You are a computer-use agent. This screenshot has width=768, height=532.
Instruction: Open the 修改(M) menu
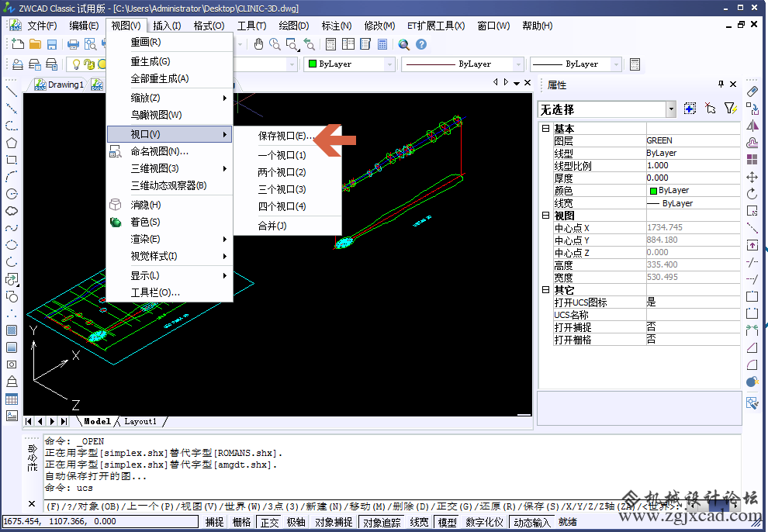[379, 26]
